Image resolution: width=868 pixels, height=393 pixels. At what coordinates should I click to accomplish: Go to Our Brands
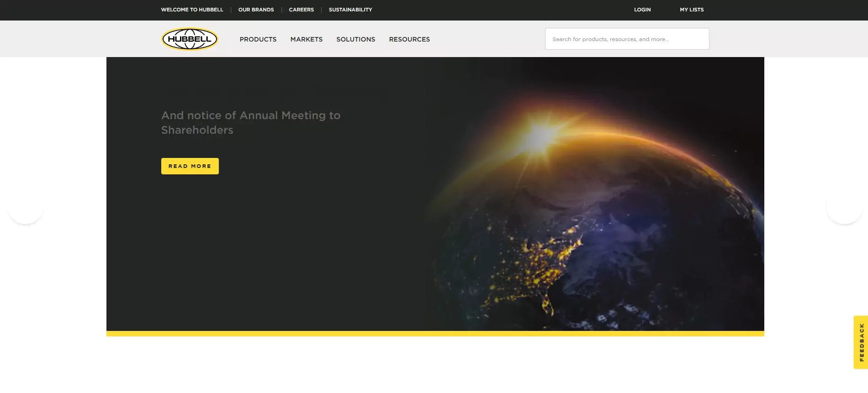(x=256, y=10)
